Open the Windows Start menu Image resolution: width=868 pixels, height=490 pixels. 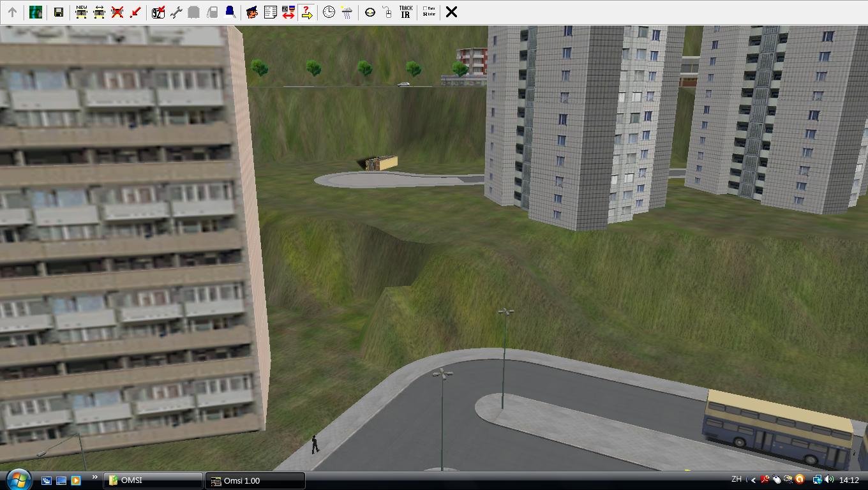click(x=18, y=480)
